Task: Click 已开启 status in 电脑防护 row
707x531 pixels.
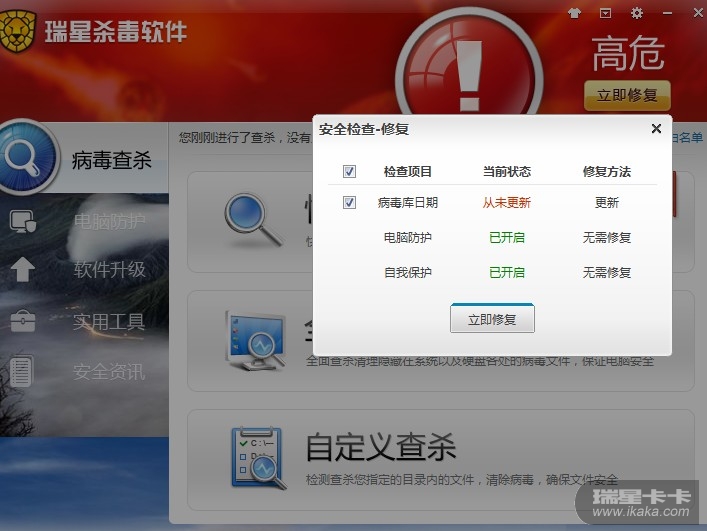Action: point(507,238)
